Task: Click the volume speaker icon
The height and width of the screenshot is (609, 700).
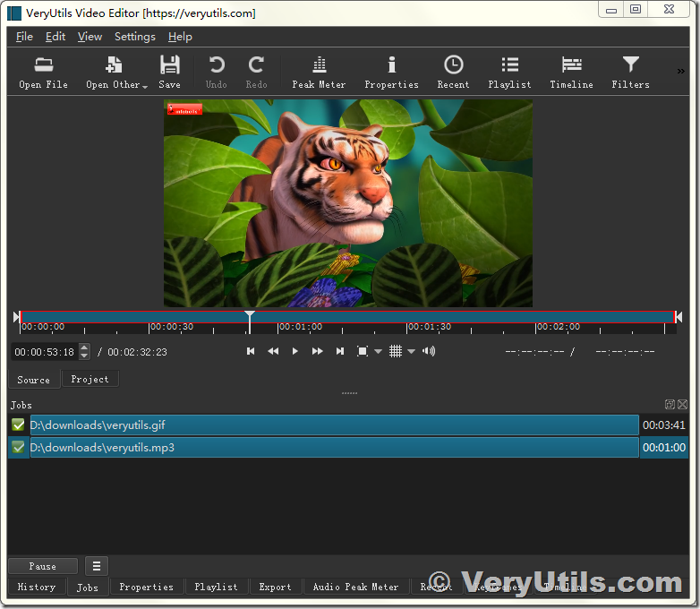Action: pos(429,351)
